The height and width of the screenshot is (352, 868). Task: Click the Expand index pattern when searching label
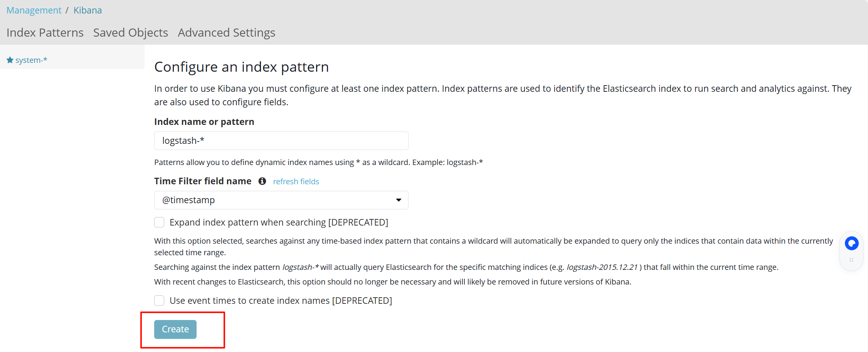[x=279, y=222]
